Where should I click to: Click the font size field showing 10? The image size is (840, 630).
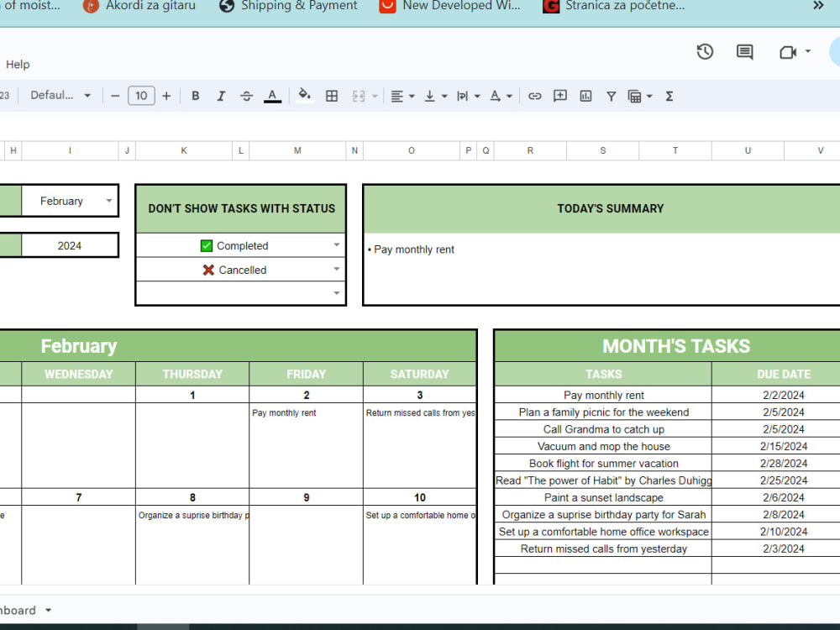(x=141, y=96)
